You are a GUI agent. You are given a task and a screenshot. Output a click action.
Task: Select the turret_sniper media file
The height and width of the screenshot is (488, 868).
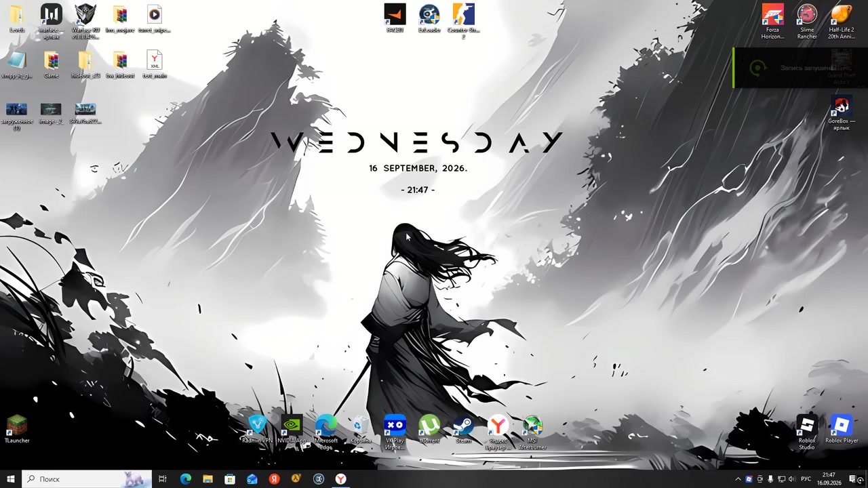click(x=155, y=19)
